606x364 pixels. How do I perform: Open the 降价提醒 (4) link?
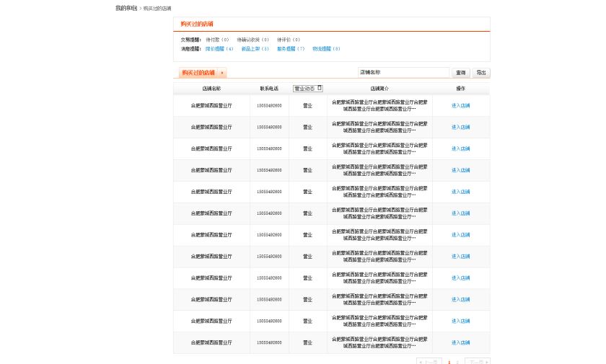point(219,48)
